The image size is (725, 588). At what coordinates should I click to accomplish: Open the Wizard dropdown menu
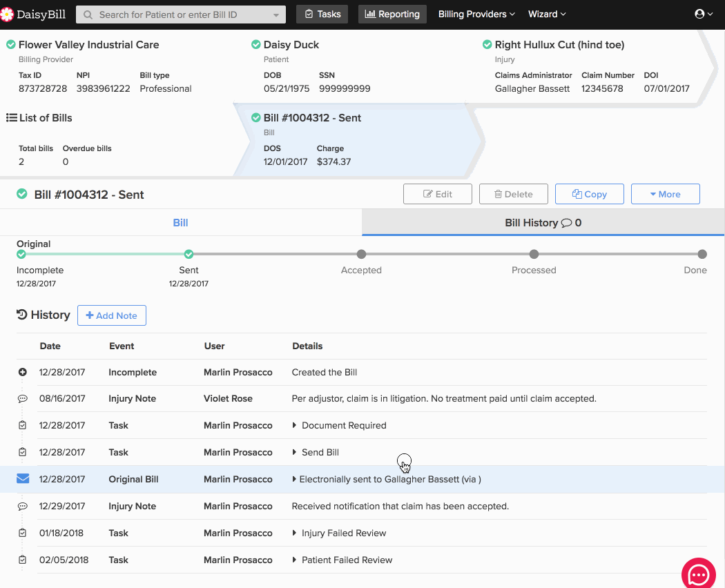[x=547, y=14]
